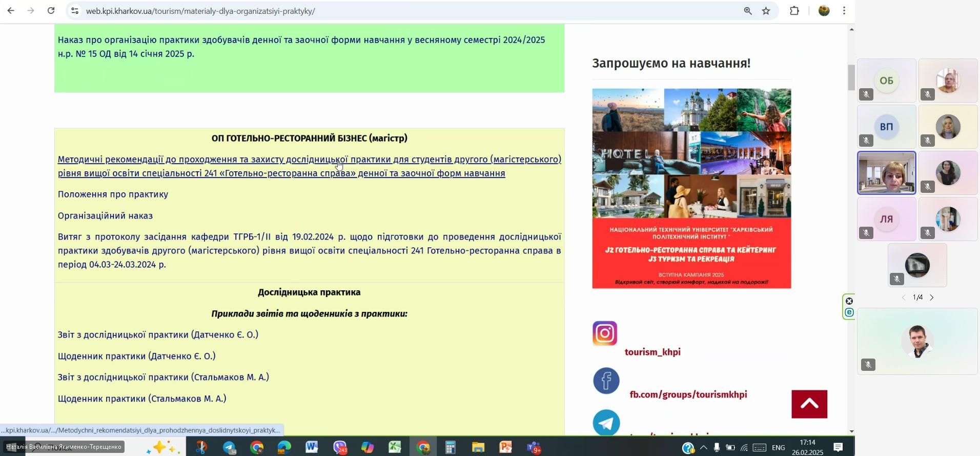Open PowerPoint from the taskbar
Screen dimensions: 980x456
coord(506,448)
